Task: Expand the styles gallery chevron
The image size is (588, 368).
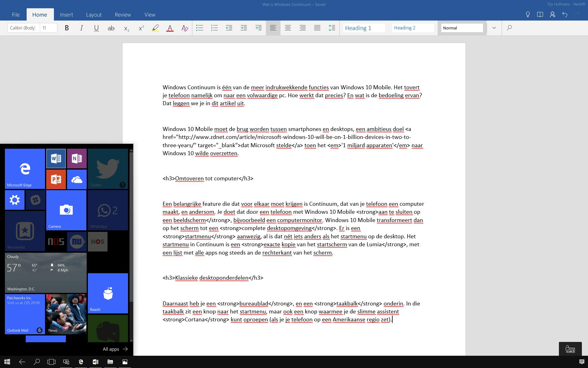Action: pyautogui.click(x=494, y=28)
